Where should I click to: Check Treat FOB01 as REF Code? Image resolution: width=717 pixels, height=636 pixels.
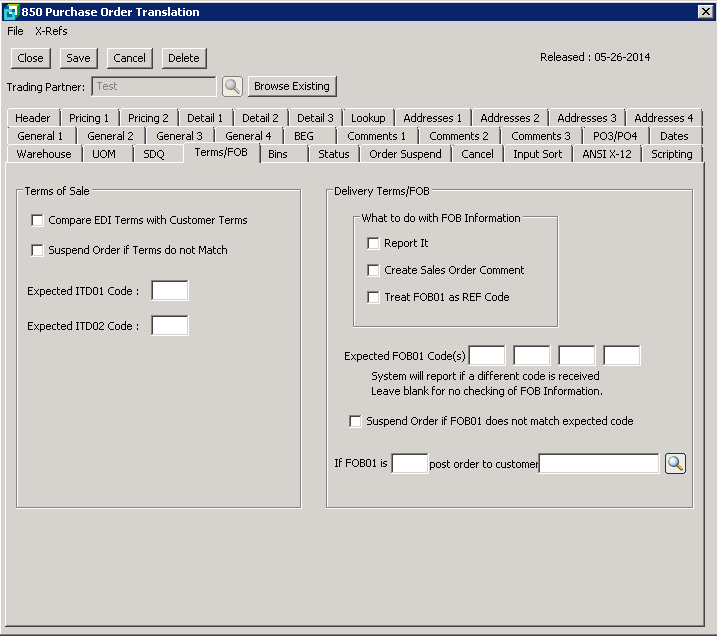[x=373, y=297]
